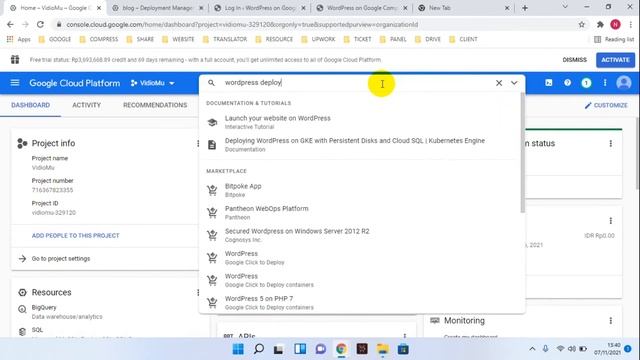Open the status card three-dot menu

[x=611, y=143]
